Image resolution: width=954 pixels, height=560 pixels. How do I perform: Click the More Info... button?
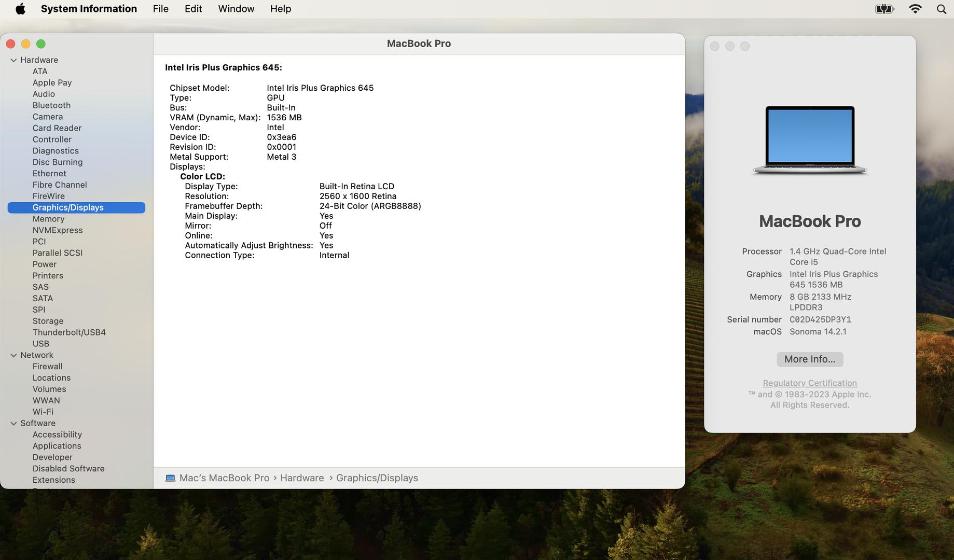809,359
